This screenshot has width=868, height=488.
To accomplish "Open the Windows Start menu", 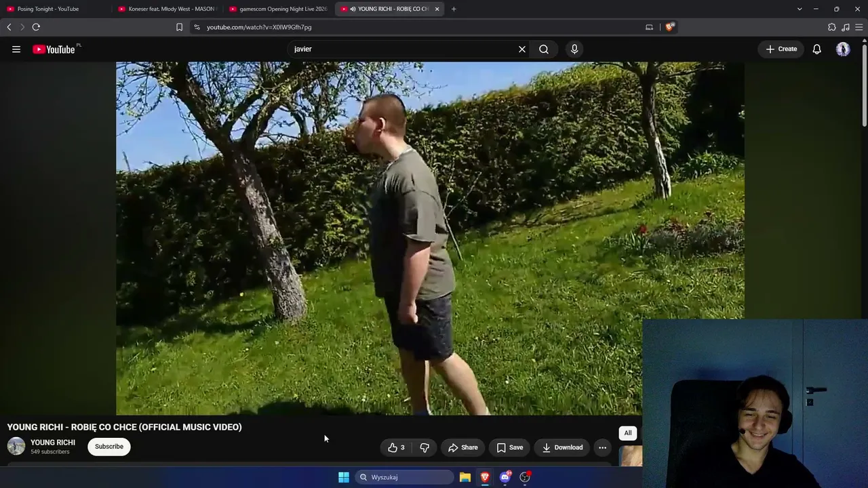I will pyautogui.click(x=344, y=477).
